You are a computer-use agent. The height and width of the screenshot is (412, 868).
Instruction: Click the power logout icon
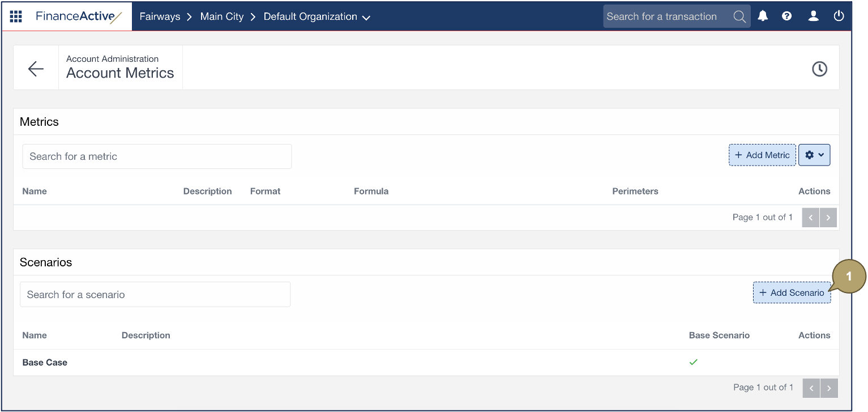point(839,16)
